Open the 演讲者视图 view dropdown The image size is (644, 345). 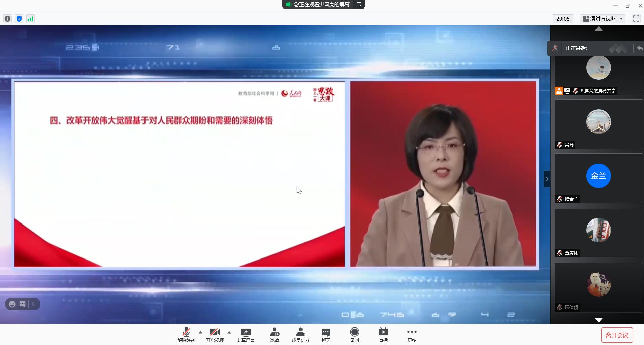click(603, 19)
